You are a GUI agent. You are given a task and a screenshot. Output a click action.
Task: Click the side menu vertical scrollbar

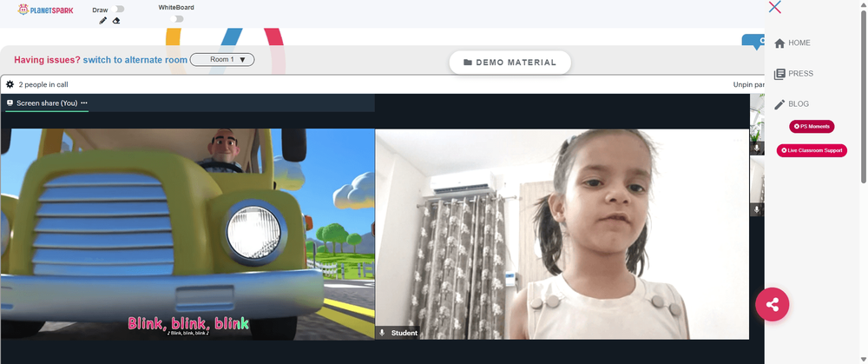864,96
